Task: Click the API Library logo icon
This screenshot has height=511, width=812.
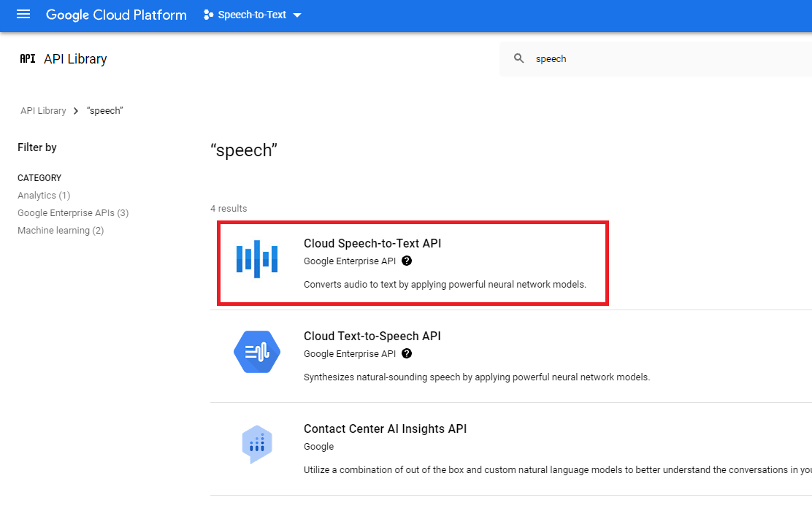Action: point(28,59)
